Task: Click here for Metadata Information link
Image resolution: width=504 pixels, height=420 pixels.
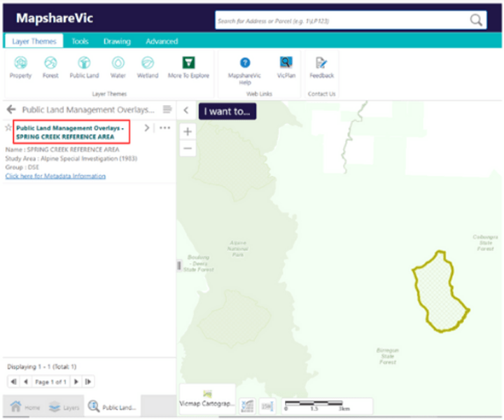Action: pos(55,176)
